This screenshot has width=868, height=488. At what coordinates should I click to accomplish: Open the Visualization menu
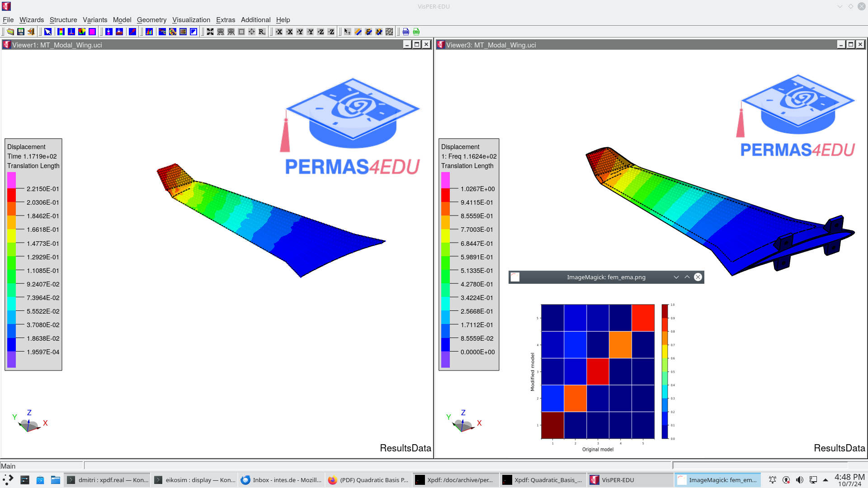coord(191,20)
